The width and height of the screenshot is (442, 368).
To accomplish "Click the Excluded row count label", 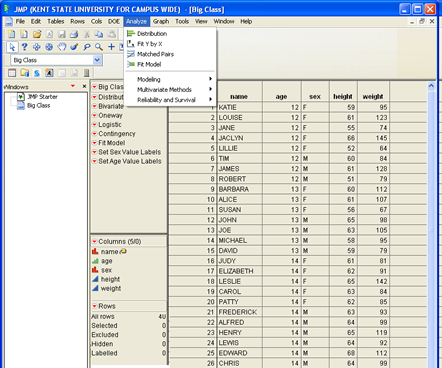I will pos(105,335).
